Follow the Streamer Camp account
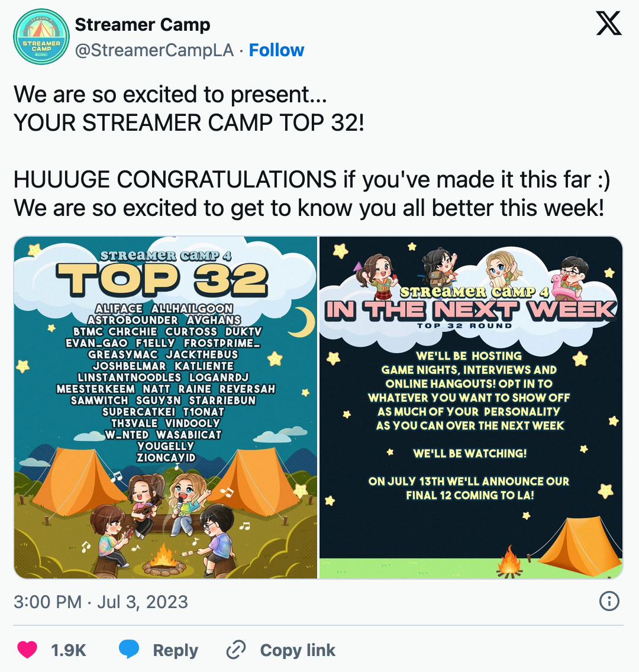This screenshot has height=672, width=639. (276, 50)
